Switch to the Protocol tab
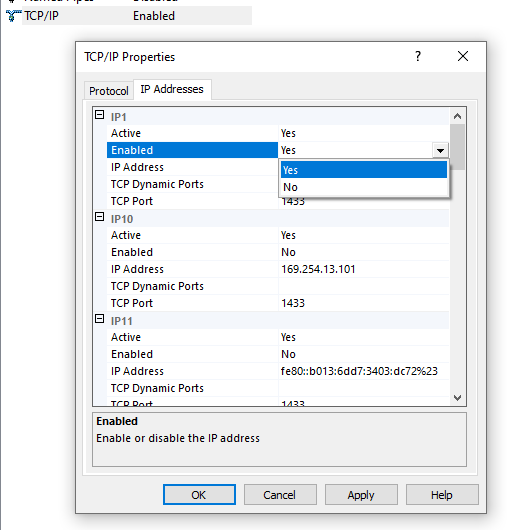Image resolution: width=507 pixels, height=530 pixels. point(108,91)
